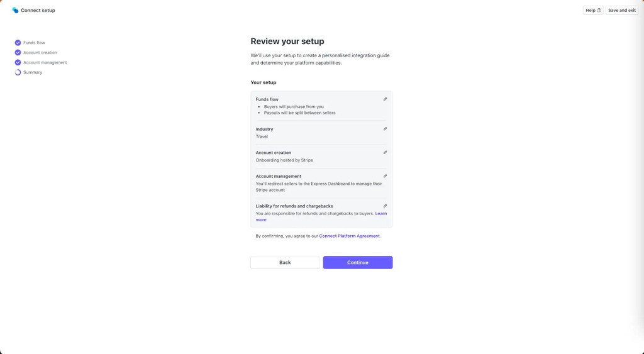The width and height of the screenshot is (644, 354).
Task: Click the Funds flow checkmark icon
Action: point(18,43)
